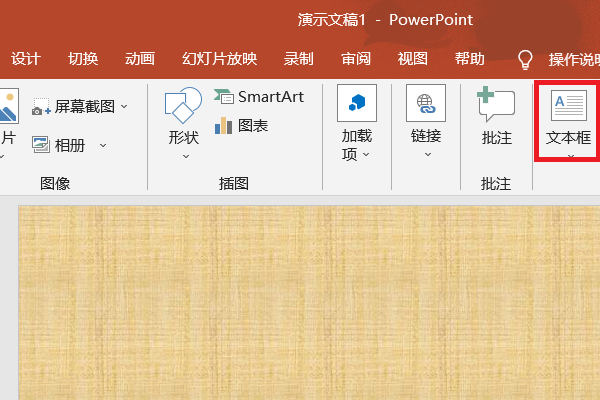The width and height of the screenshot is (600, 400).
Task: Select the 审阅 tab
Action: coord(355,58)
